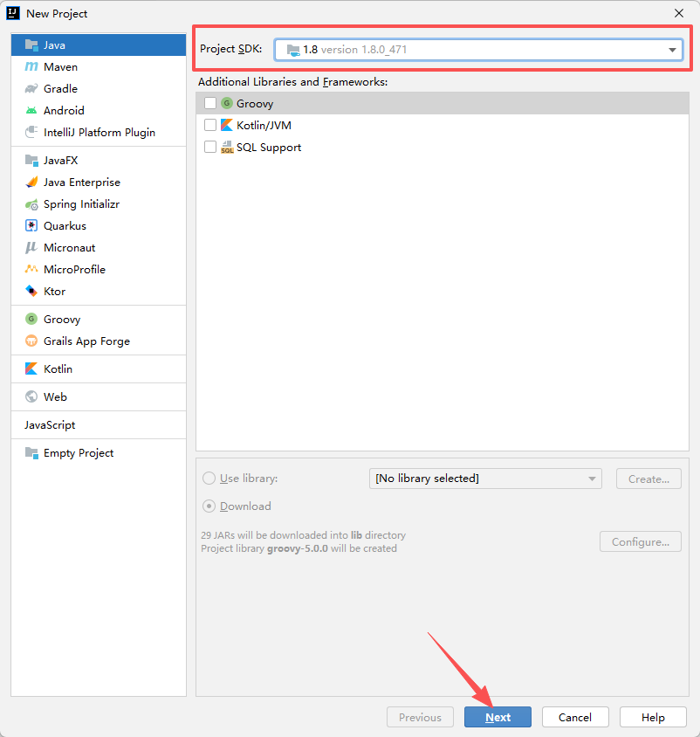Click the Maven 'm' icon

[x=31, y=66]
